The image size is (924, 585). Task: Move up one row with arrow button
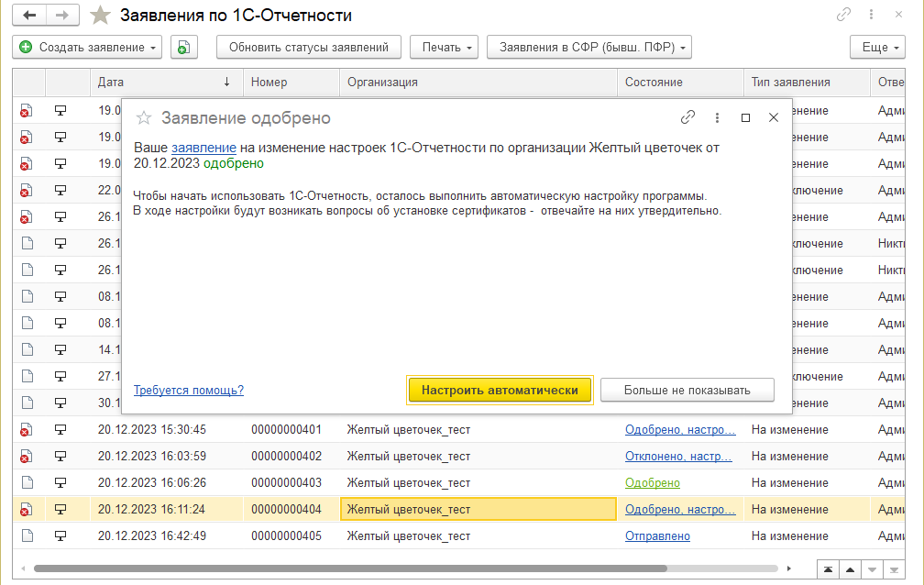coord(850,569)
